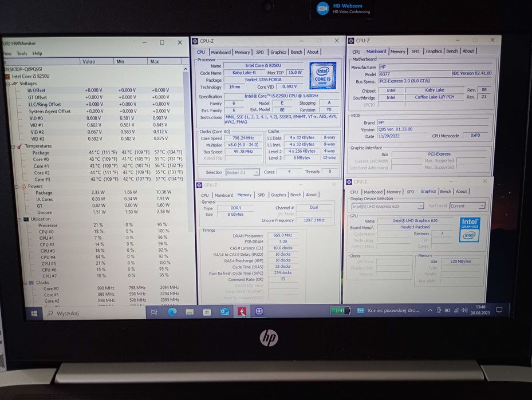
Task: Click the thermometer icon beside Temperatures
Action: [x=19, y=146]
